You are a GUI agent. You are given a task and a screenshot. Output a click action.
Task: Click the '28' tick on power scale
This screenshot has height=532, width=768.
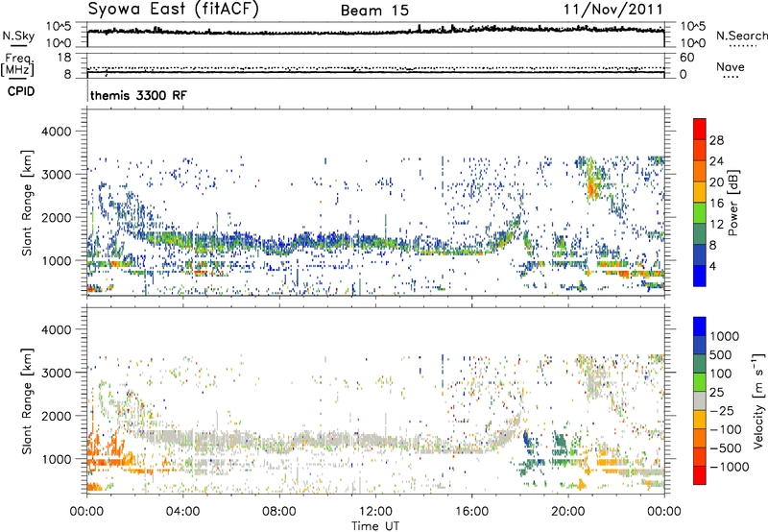coord(716,140)
